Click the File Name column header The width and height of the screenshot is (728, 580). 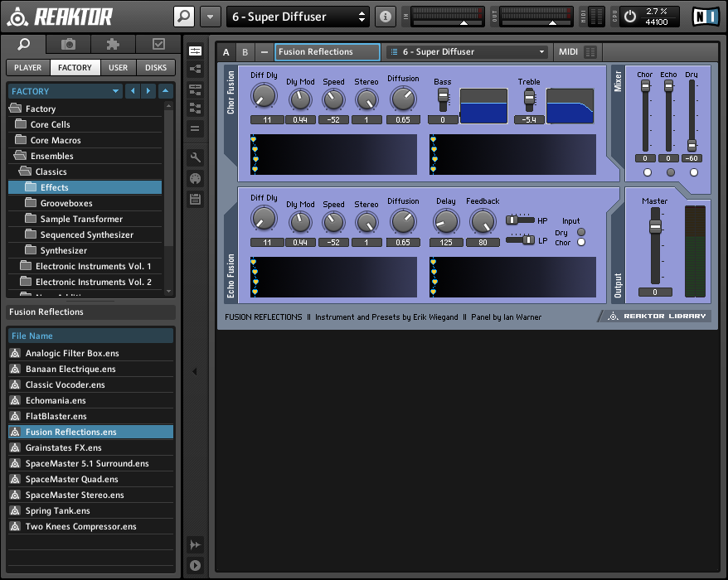pos(90,336)
